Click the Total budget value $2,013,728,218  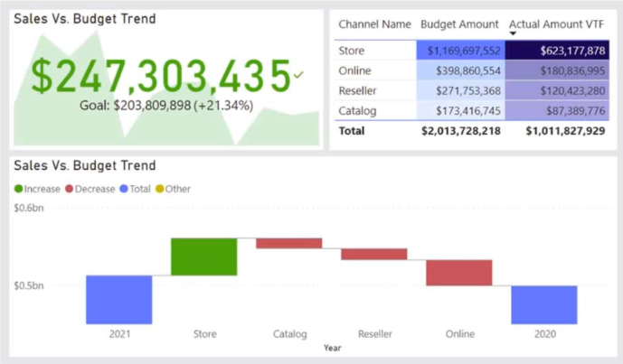(460, 131)
